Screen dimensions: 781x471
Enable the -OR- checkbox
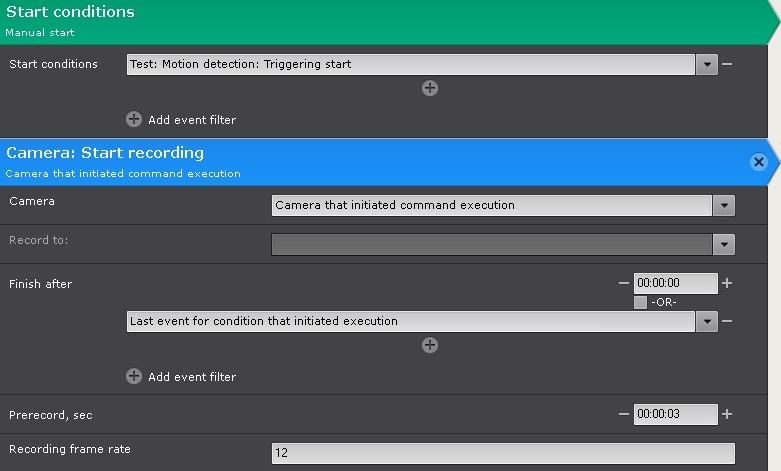(x=640, y=302)
